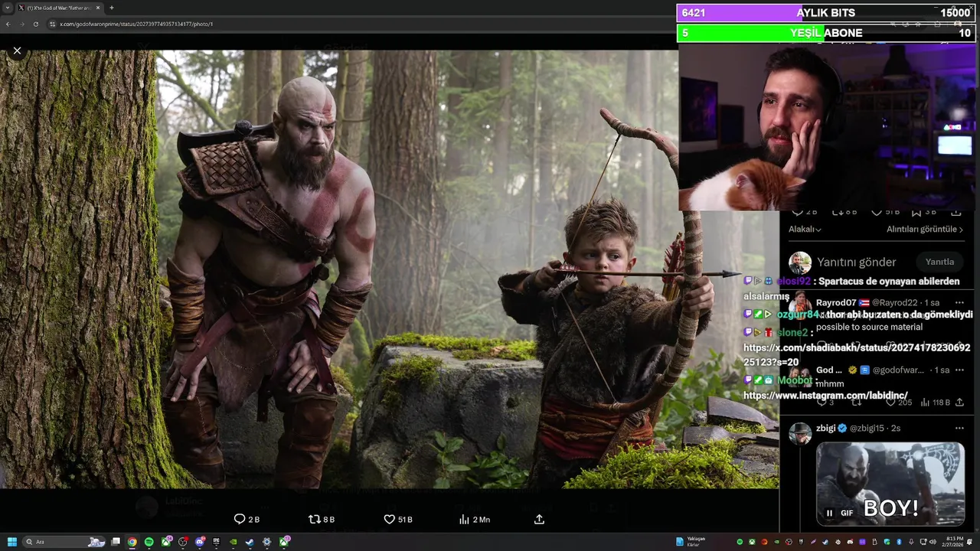
Task: Open Task View from the taskbar
Action: click(116, 542)
